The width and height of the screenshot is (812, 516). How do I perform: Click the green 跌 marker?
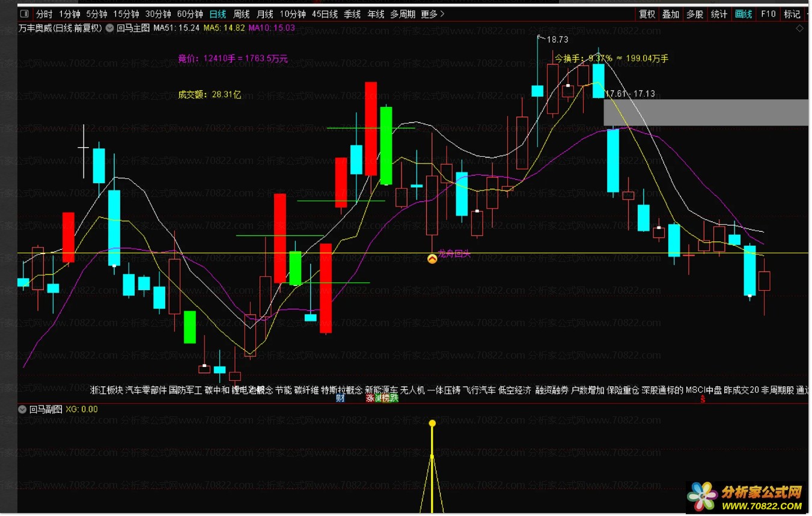[x=394, y=398]
